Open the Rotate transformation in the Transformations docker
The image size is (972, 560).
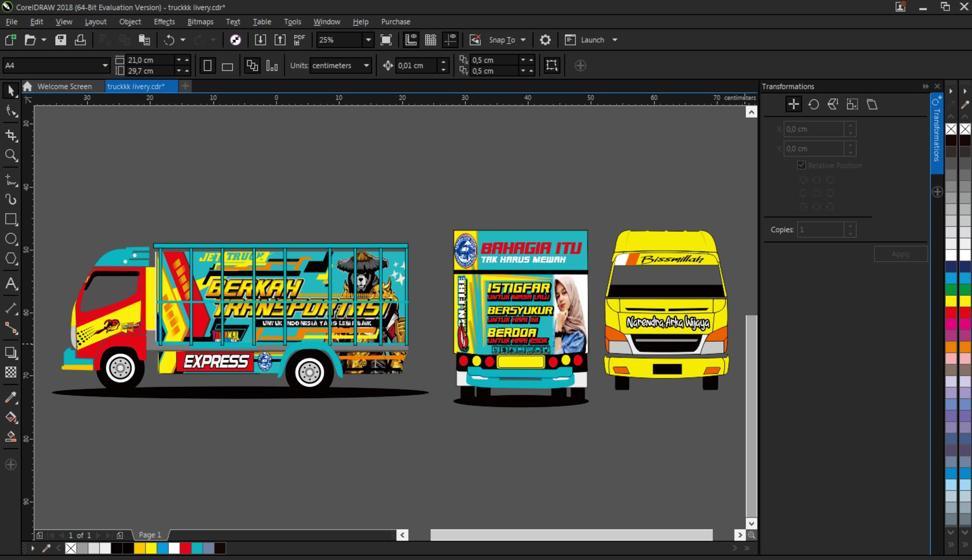point(813,104)
